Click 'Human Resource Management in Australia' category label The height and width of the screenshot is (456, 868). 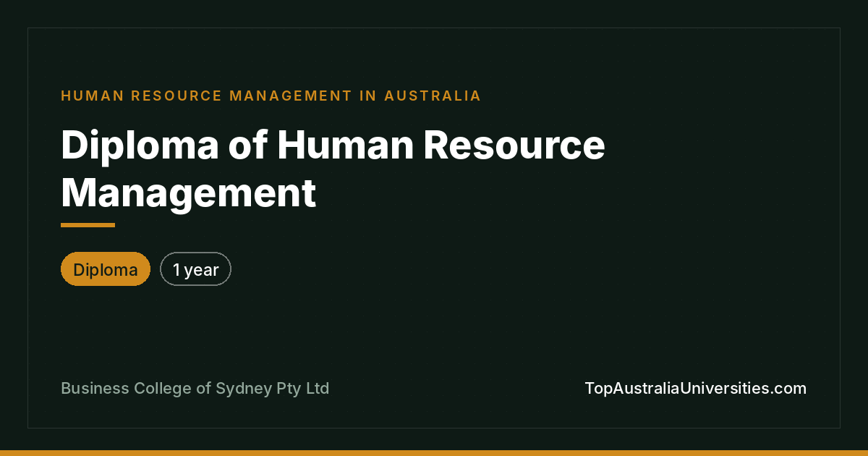(x=271, y=96)
